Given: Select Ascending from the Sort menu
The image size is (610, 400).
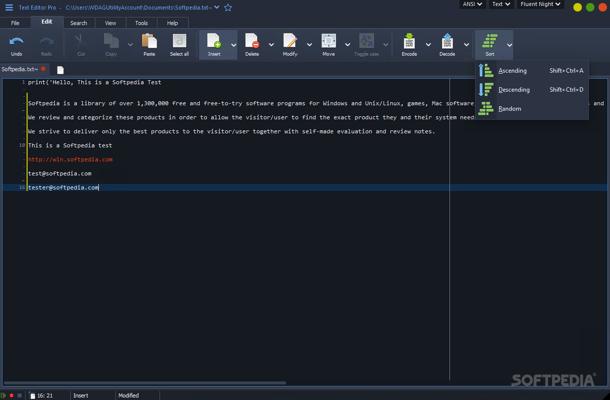Looking at the screenshot, I should point(532,70).
